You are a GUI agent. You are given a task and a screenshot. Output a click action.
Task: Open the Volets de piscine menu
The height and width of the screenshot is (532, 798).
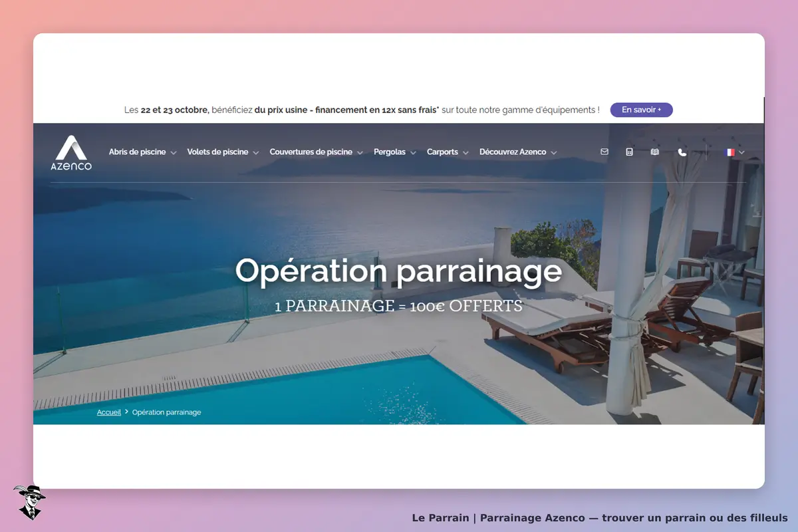(217, 152)
